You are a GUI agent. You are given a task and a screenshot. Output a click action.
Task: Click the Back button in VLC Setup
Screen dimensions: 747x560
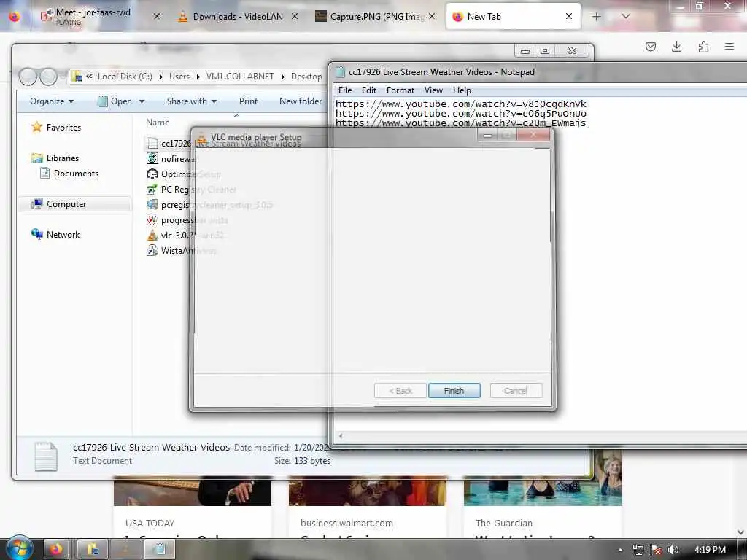[400, 391]
